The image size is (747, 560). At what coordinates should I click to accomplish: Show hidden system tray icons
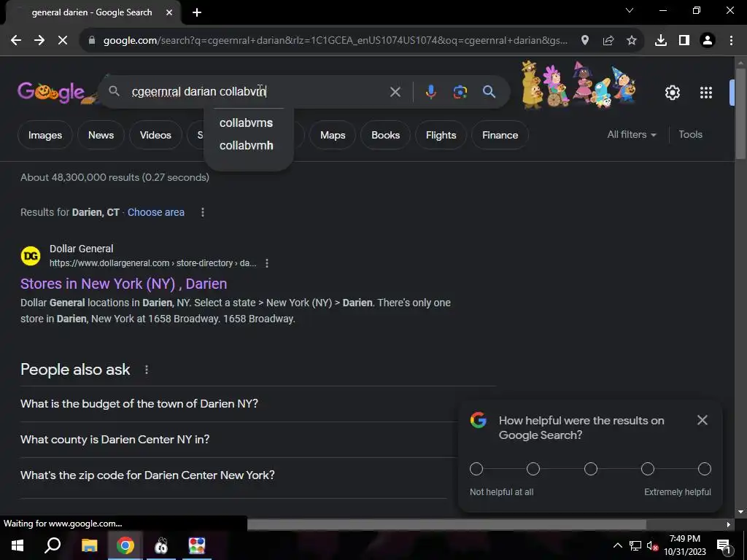[617, 545]
